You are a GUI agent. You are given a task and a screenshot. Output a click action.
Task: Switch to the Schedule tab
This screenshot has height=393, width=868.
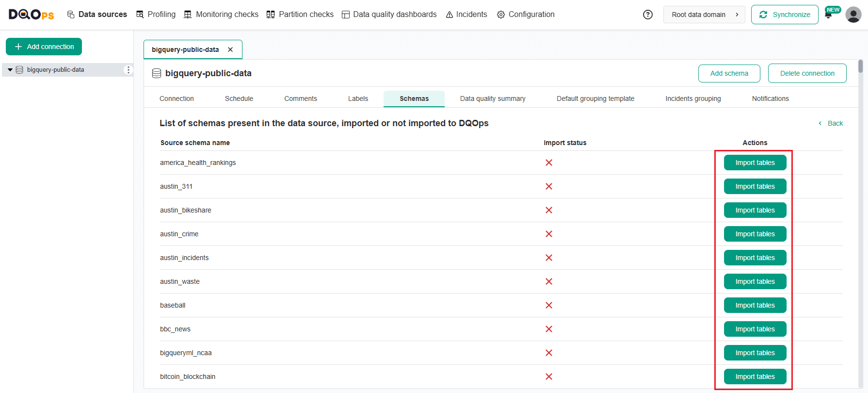239,98
